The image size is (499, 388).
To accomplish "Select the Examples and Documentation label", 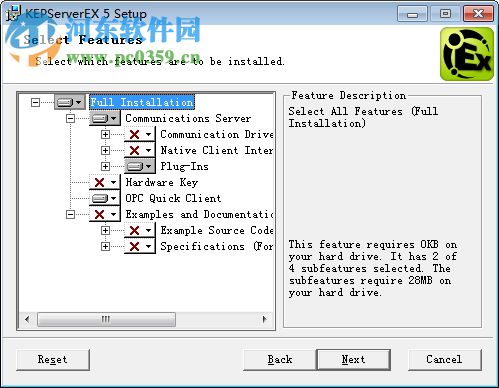I will coord(199,214).
